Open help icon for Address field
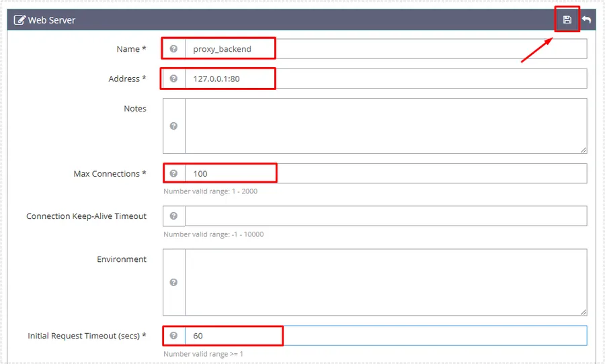The width and height of the screenshot is (605, 364). click(173, 79)
